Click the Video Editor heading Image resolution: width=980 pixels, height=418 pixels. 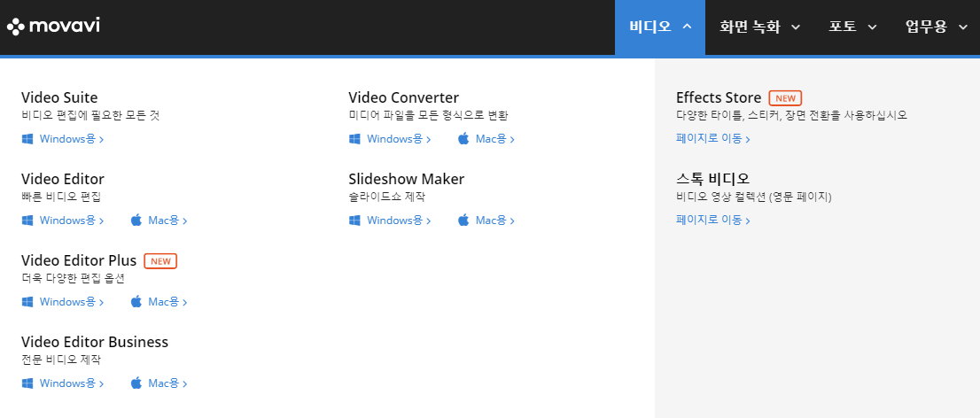pos(63,179)
